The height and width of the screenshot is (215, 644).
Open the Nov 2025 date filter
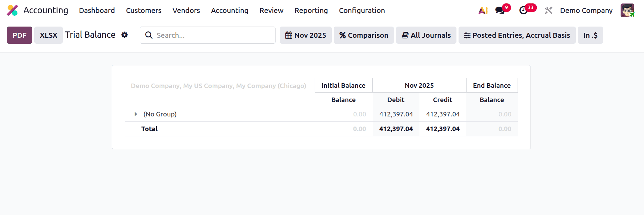306,35
